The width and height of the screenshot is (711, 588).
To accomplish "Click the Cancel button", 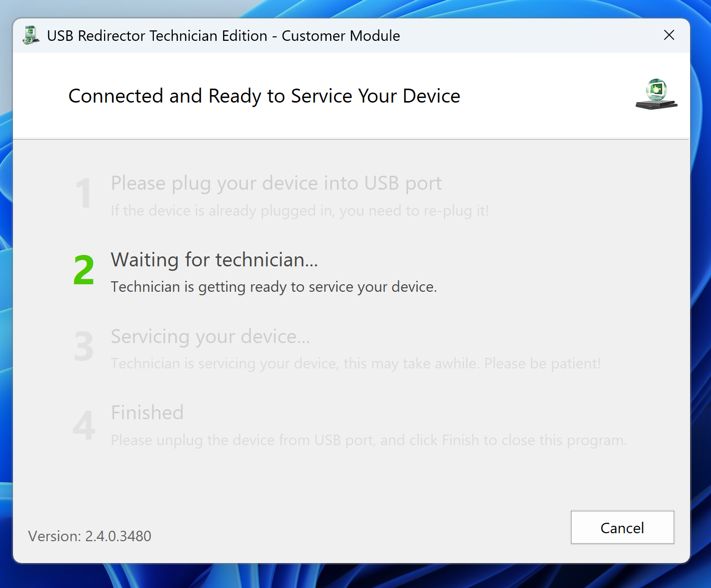I will (622, 527).
